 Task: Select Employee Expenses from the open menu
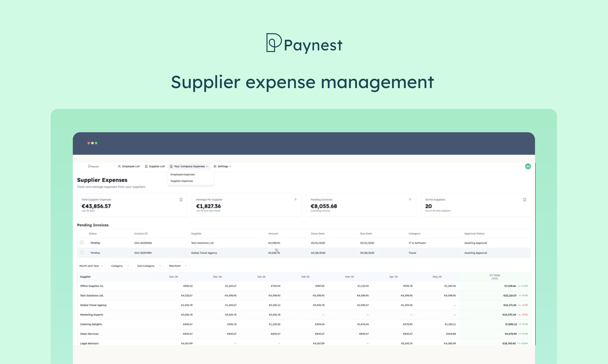point(183,174)
